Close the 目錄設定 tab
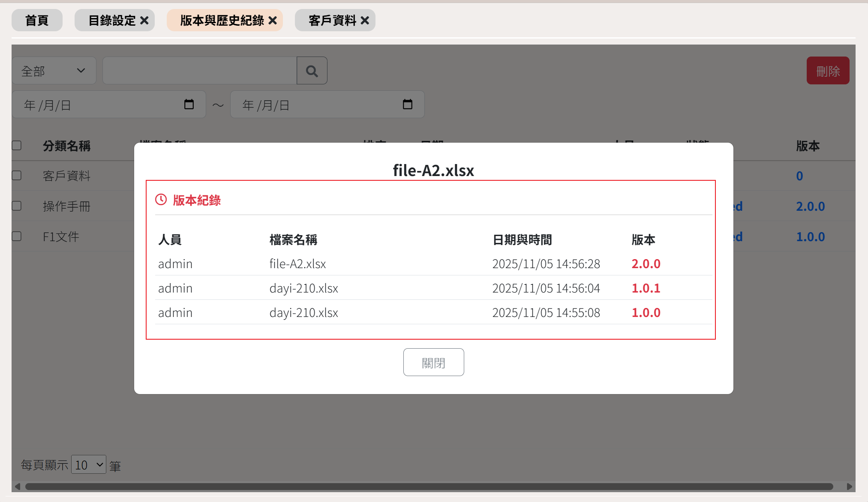 coord(144,21)
